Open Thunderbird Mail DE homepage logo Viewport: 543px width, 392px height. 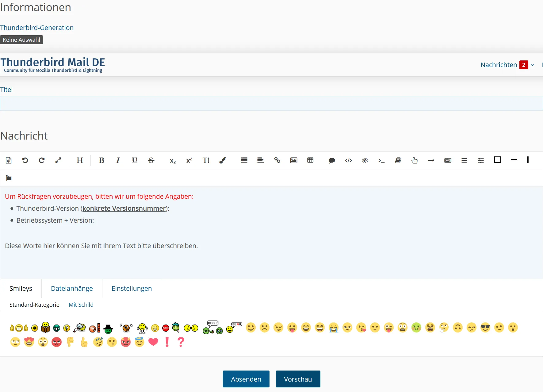(53, 65)
